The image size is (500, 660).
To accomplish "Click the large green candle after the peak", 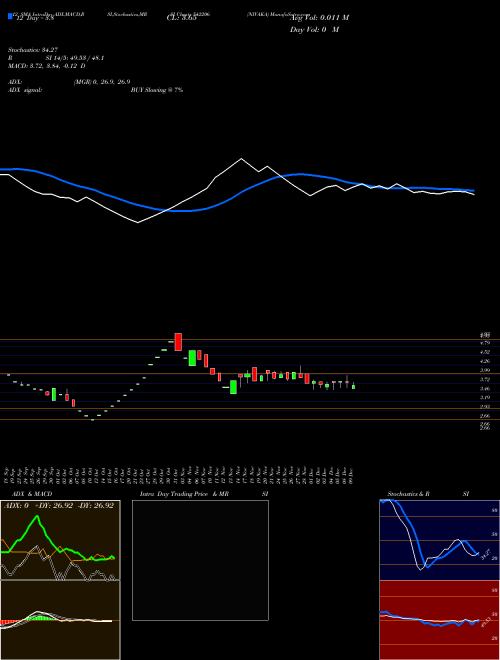I will (x=192, y=358).
